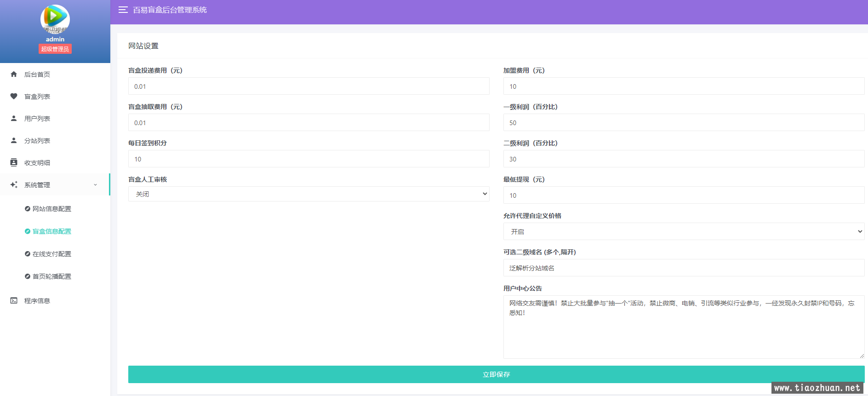The height and width of the screenshot is (396, 868).
Task: Open the 用户列表 menu item
Action: [55, 118]
